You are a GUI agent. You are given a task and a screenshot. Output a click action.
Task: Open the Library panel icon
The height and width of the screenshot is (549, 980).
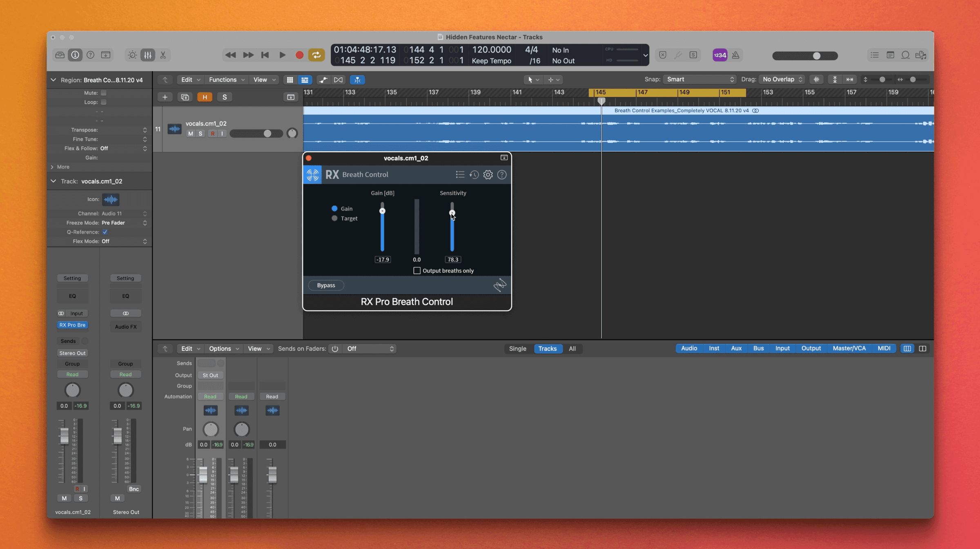(x=60, y=55)
